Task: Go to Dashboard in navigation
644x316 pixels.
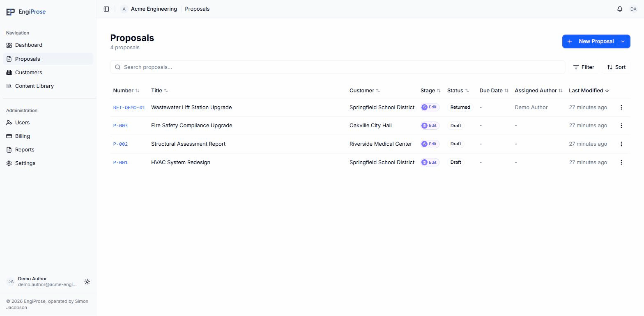Action: [48, 45]
